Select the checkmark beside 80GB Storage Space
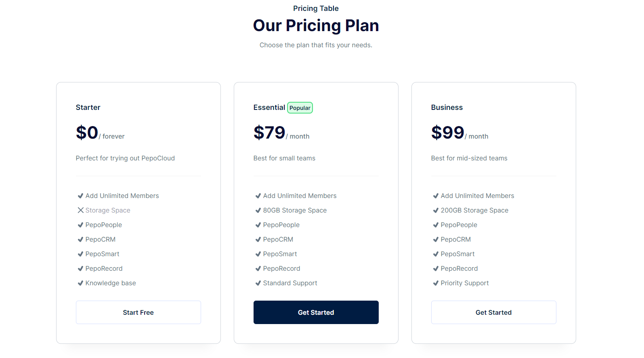644x358 pixels. tap(258, 210)
